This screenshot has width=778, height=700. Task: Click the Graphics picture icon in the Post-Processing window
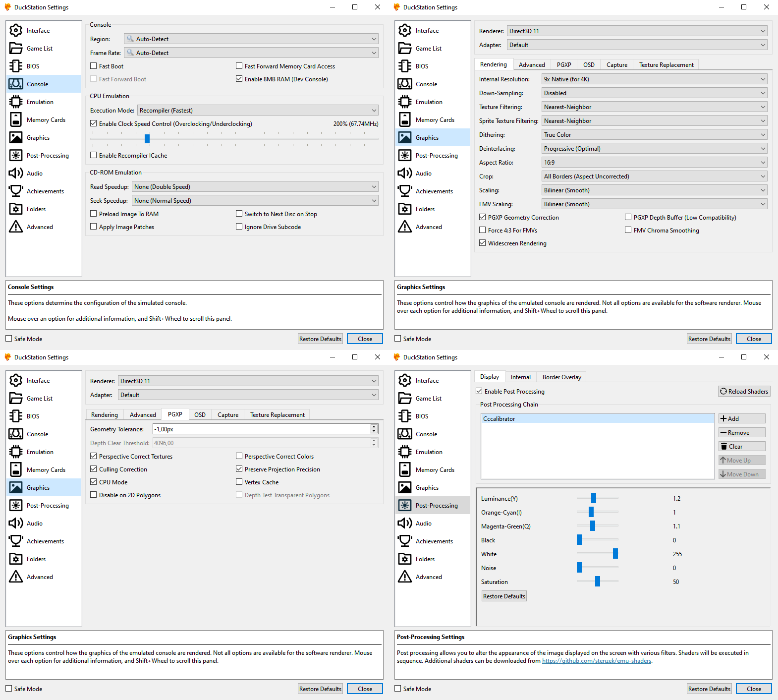[x=405, y=488]
